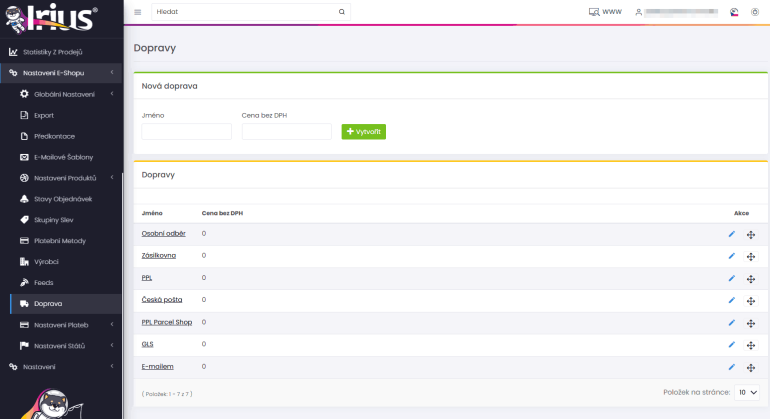The image size is (770, 419).
Task: Edit E-mailem with pencil icon
Action: [732, 367]
